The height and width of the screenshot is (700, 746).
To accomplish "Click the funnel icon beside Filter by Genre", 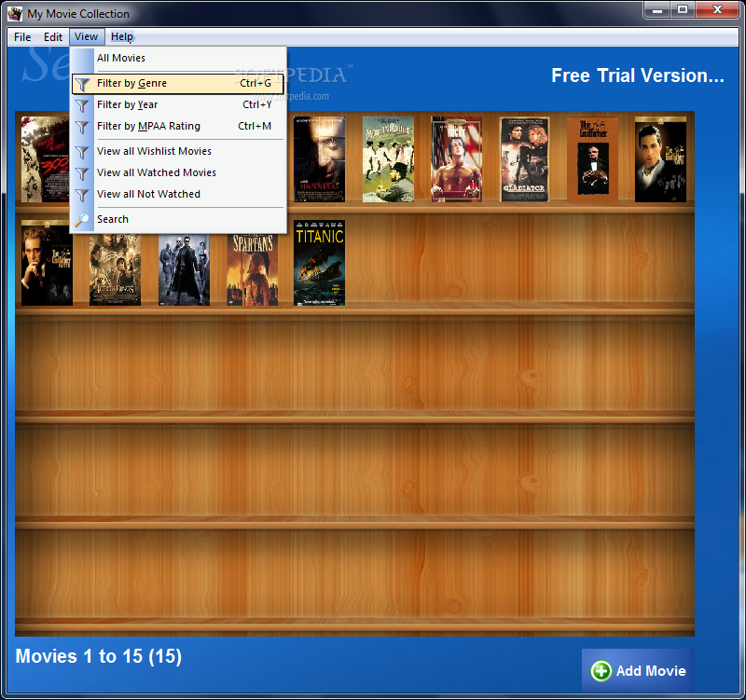I will pyautogui.click(x=82, y=84).
